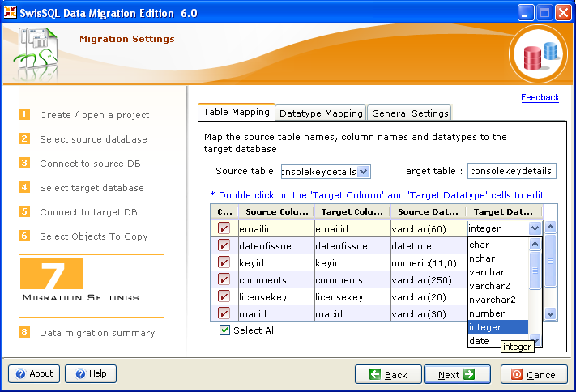Select the datetime source datatype cell
576x392 pixels.
tap(429, 245)
